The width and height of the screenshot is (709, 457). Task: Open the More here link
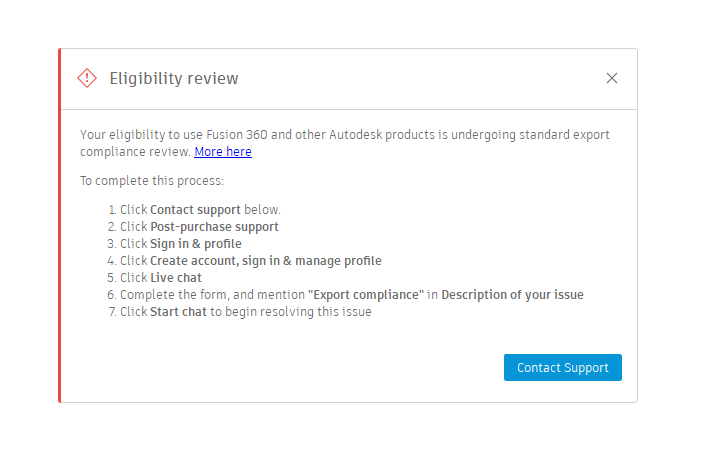(x=223, y=152)
